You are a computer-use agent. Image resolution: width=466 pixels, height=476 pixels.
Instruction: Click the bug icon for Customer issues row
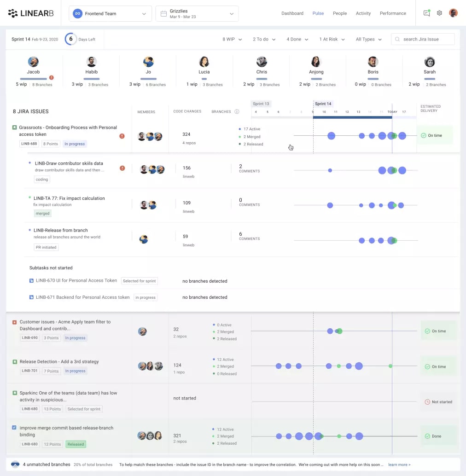[14, 322]
